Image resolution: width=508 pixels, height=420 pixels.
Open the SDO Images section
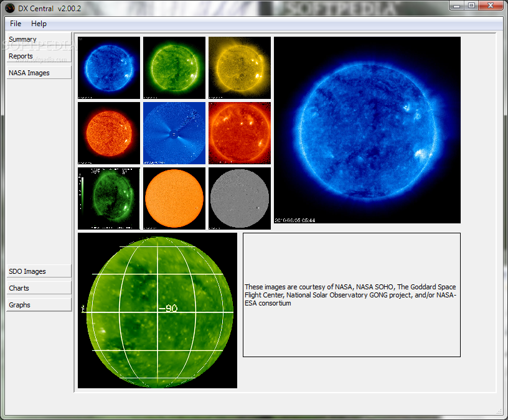(39, 271)
